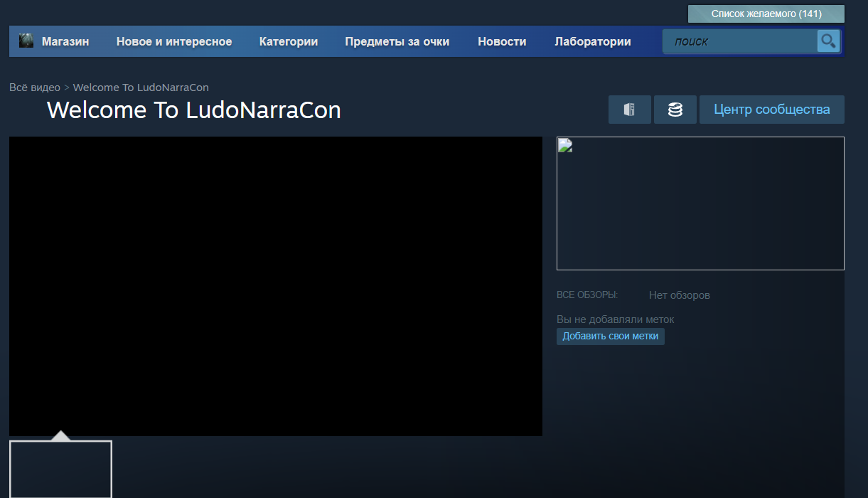The width and height of the screenshot is (868, 498).
Task: Click the Welcome To LudoNarraCon page title
Action: 194,110
